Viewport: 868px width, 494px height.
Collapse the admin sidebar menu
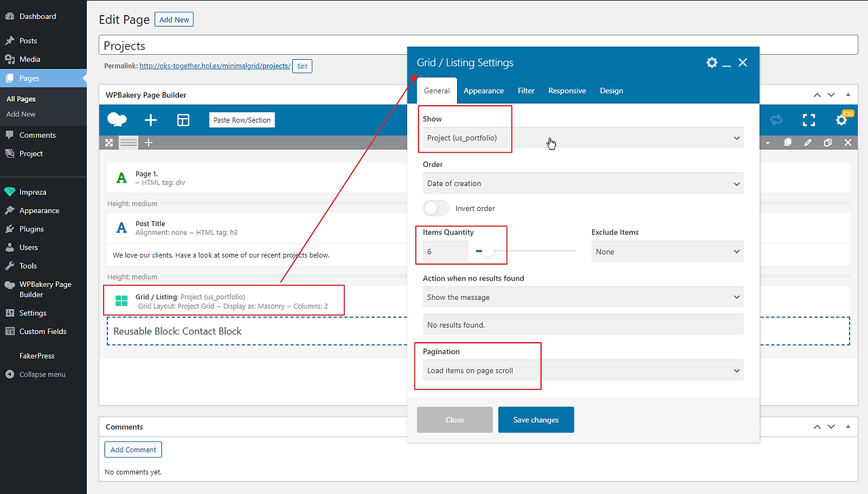tap(43, 375)
